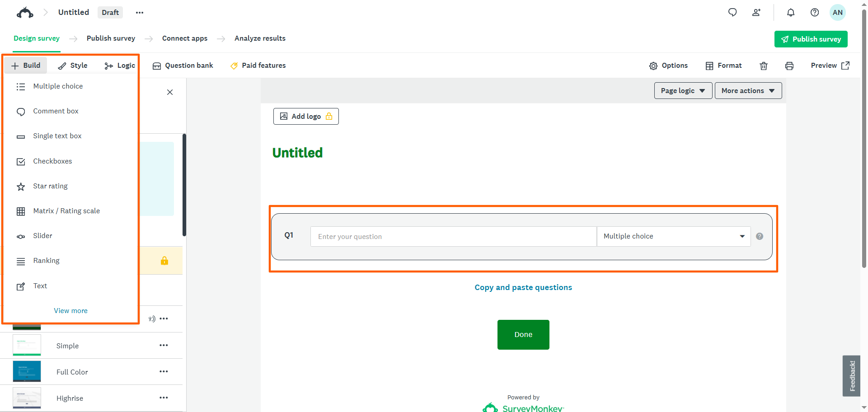Screen dimensions: 868x412
Task: Click the Untitled title in header
Action: coord(74,12)
